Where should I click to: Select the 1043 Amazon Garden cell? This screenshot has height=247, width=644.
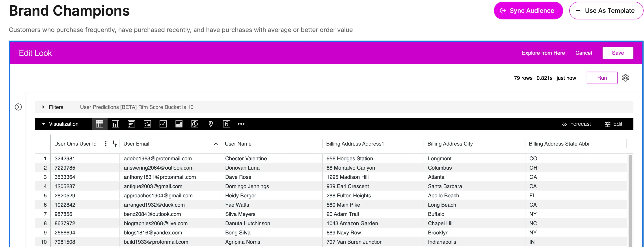click(373, 223)
